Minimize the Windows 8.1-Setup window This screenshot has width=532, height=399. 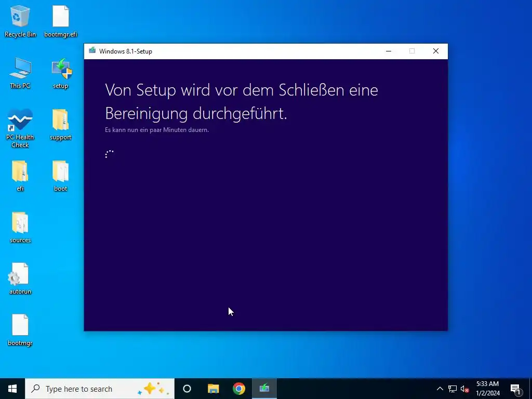[389, 51]
